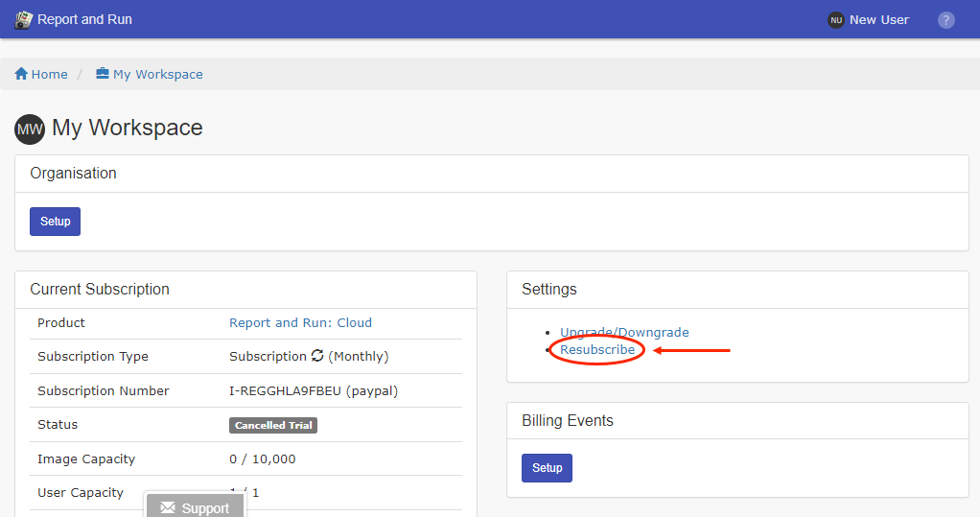
Task: Click the NU user avatar icon
Action: pos(835,20)
